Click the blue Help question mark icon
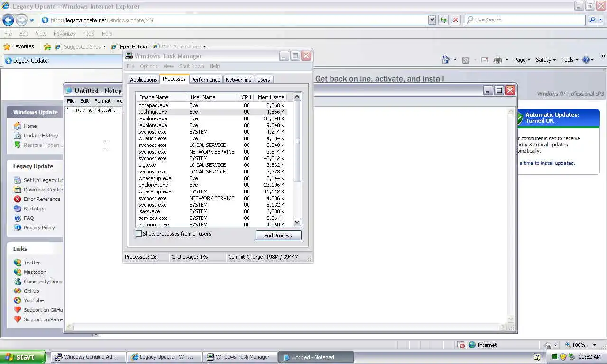The width and height of the screenshot is (607, 364). (586, 60)
